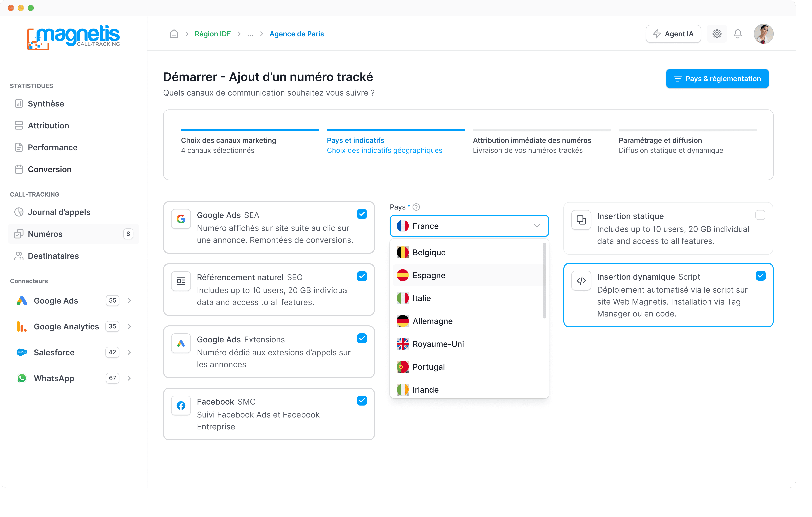Click the Insertion dynamique code icon
Image resolution: width=812 pixels, height=517 pixels.
click(x=581, y=280)
